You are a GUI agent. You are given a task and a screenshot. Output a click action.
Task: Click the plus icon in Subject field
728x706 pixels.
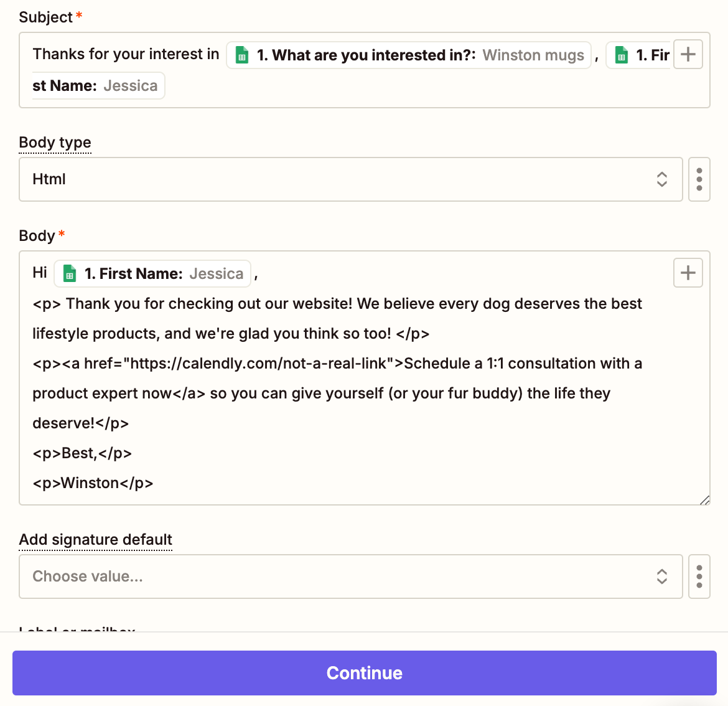[688, 54]
